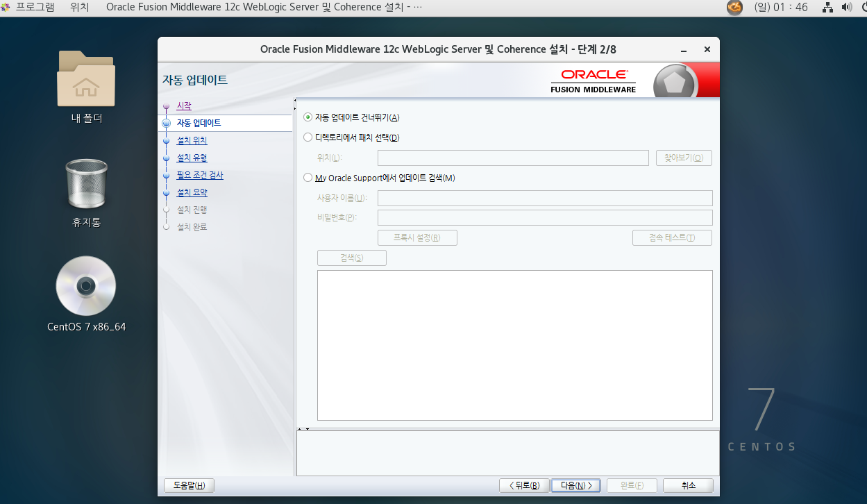Click the 도움말 help button
Viewport: 867px width, 504px height.
[189, 485]
